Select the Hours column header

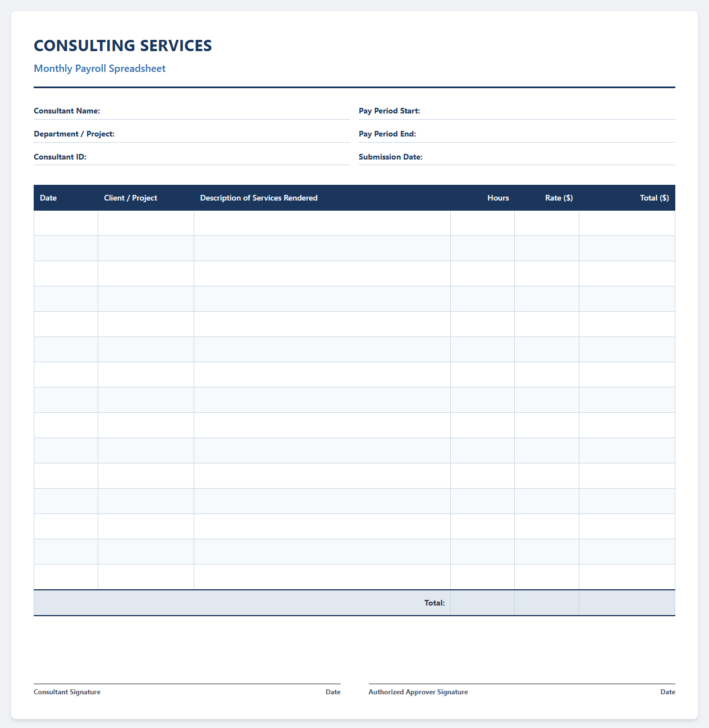[x=483, y=198]
